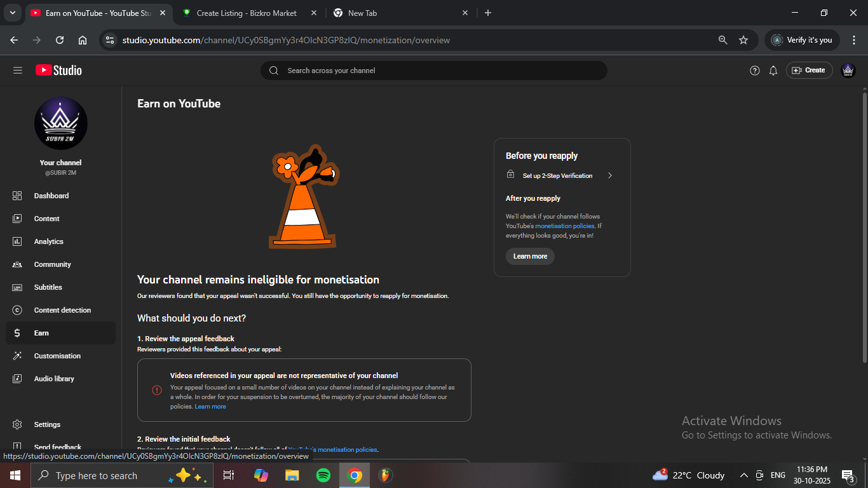Open the notifications bell icon
This screenshot has height=488, width=868.
tap(773, 71)
